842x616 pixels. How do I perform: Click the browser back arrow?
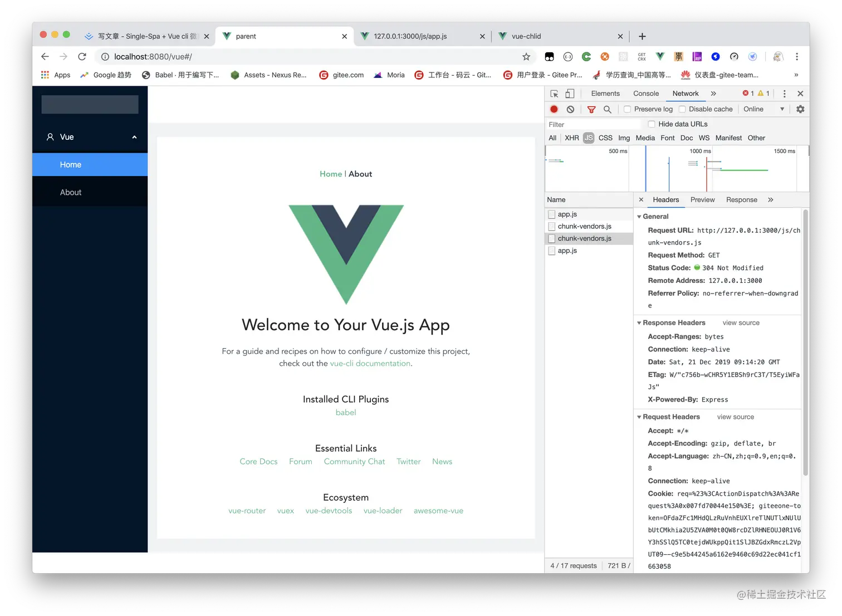pos(45,56)
